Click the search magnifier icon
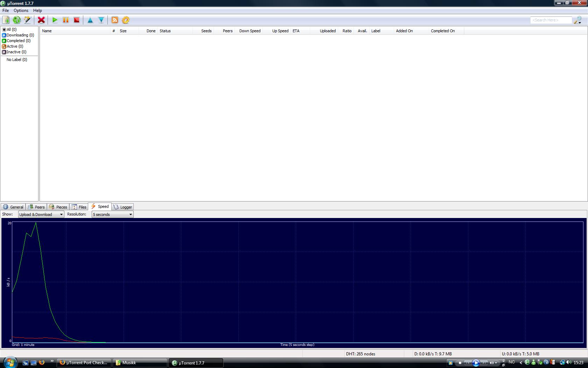 coord(577,20)
